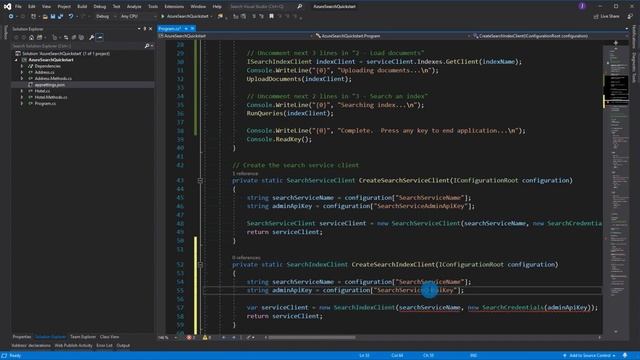Image resolution: width=640 pixels, height=360 pixels.
Task: Select Program.cs file in tree
Action: click(45, 104)
